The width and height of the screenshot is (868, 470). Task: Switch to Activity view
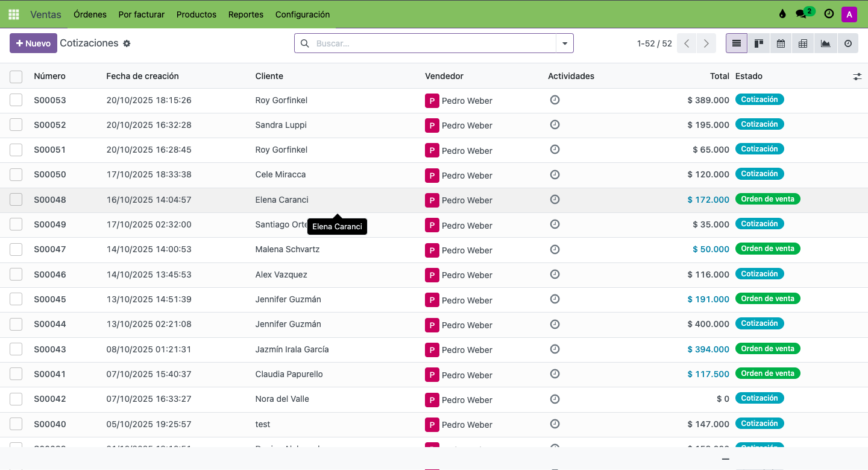pos(848,43)
